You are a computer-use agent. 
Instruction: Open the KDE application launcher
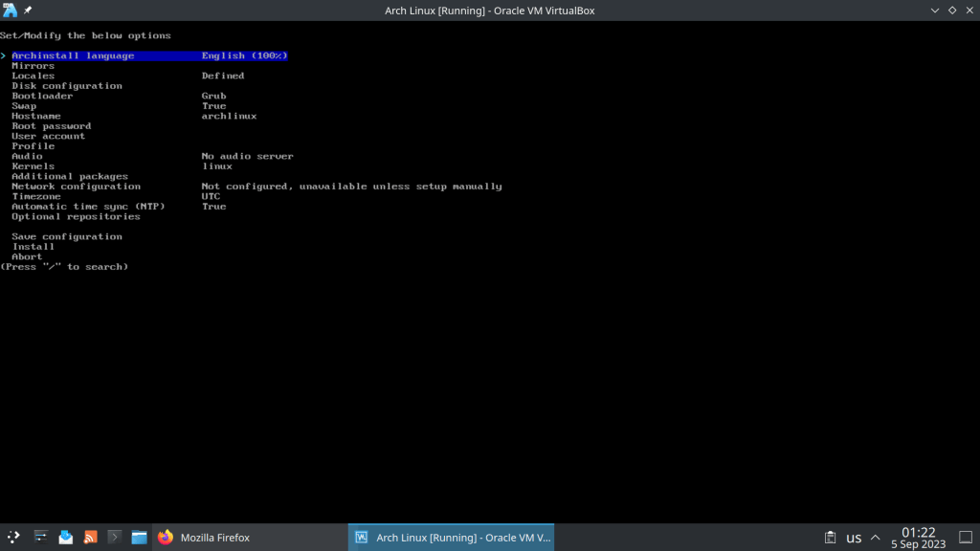point(13,538)
